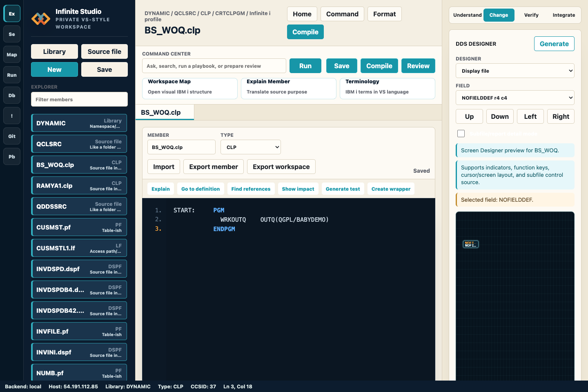Open the Explorer (Ex) sidebar panel

tap(12, 13)
